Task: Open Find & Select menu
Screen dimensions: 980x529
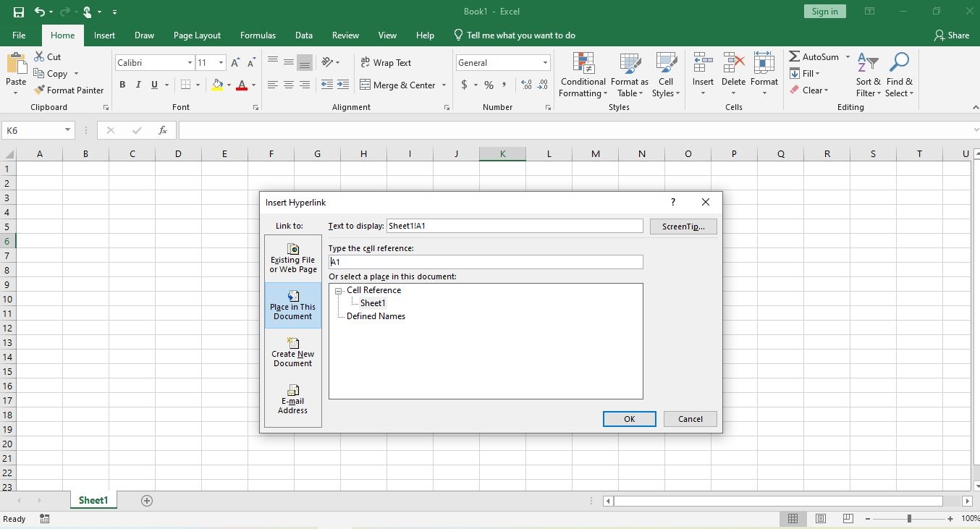Action: point(899,75)
